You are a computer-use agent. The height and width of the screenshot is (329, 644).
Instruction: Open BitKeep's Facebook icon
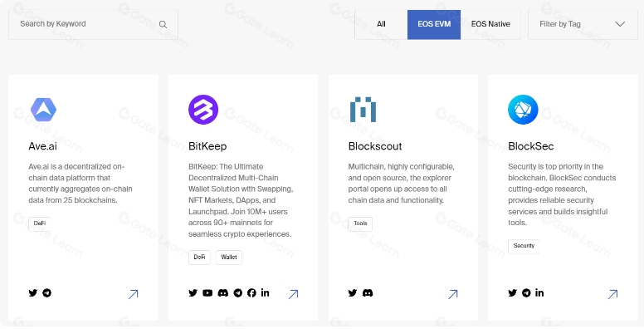[251, 292]
